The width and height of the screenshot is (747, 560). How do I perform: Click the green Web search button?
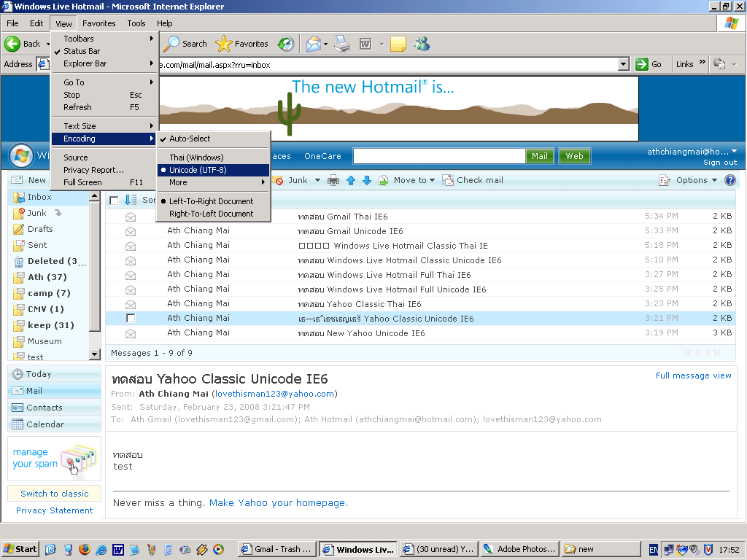(x=574, y=156)
